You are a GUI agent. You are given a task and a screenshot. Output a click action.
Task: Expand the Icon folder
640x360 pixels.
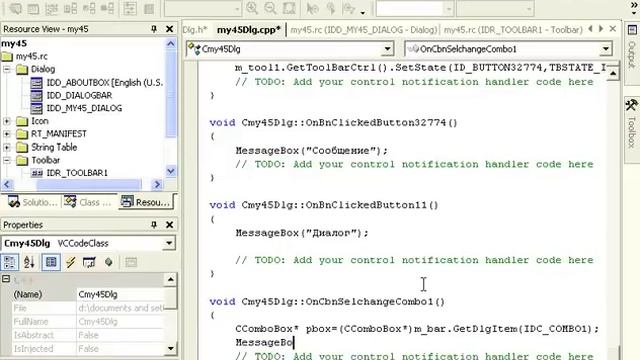[7, 121]
